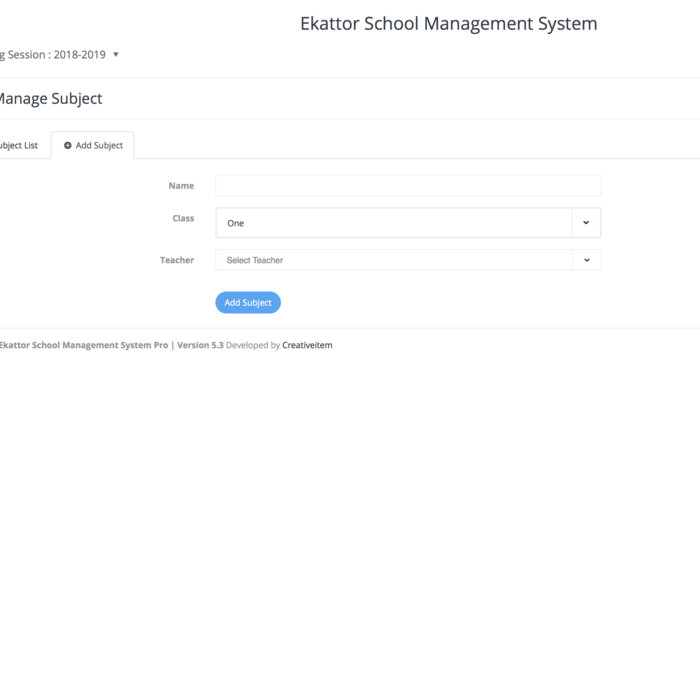Click the chevron arrow of Teacher dropdown
The height and width of the screenshot is (700, 700).
[x=586, y=260]
